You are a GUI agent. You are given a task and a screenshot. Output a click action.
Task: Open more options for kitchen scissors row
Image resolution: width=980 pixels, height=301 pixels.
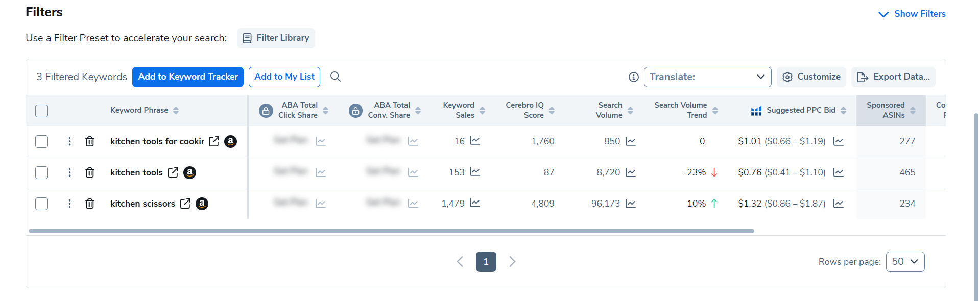(69, 204)
